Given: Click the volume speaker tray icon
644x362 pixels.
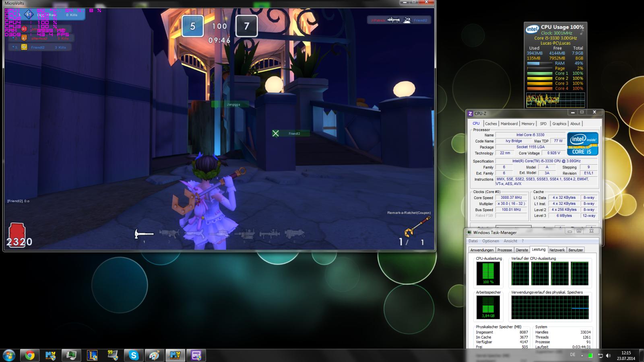Looking at the screenshot, I should (x=608, y=356).
